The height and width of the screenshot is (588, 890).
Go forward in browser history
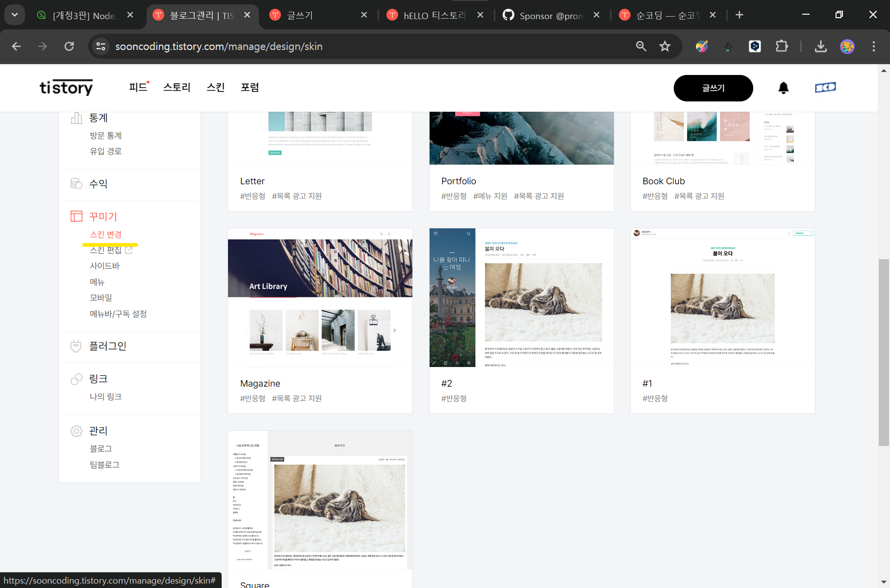tap(43, 46)
